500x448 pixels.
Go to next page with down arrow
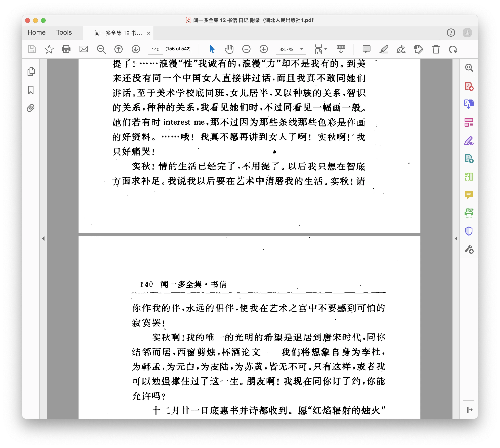(136, 49)
